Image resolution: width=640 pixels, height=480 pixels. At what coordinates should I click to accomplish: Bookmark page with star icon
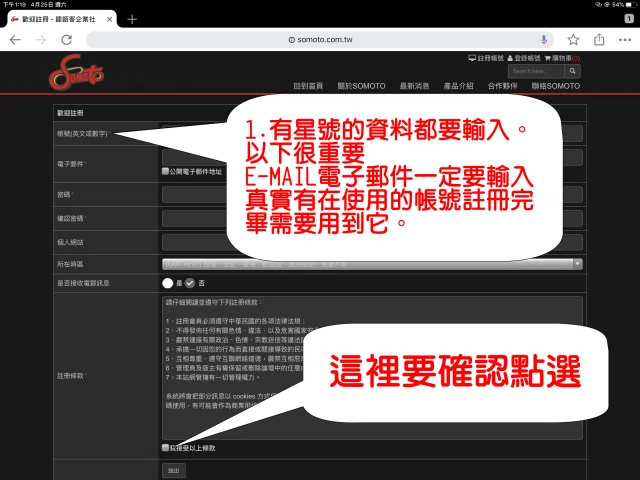point(573,40)
